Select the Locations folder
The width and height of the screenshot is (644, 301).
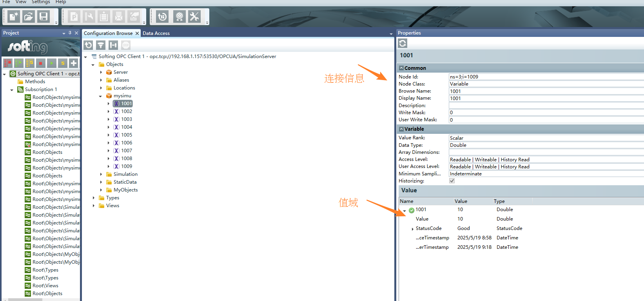pos(121,88)
